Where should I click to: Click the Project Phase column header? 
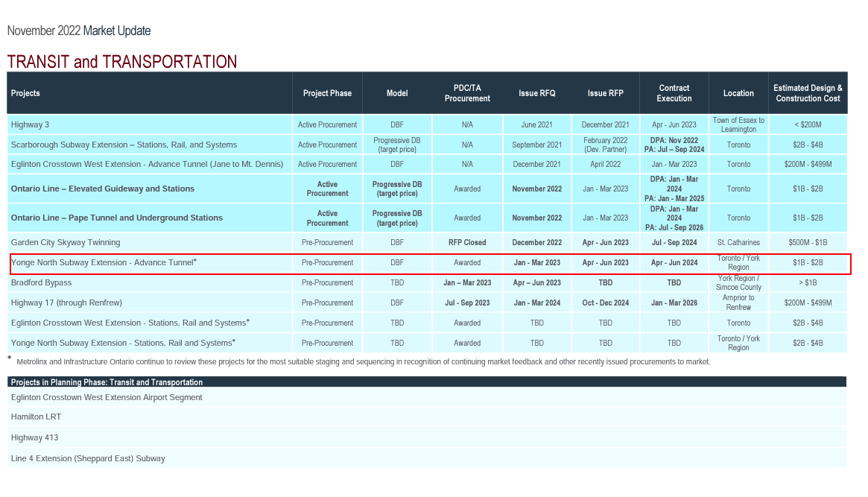pyautogui.click(x=327, y=93)
